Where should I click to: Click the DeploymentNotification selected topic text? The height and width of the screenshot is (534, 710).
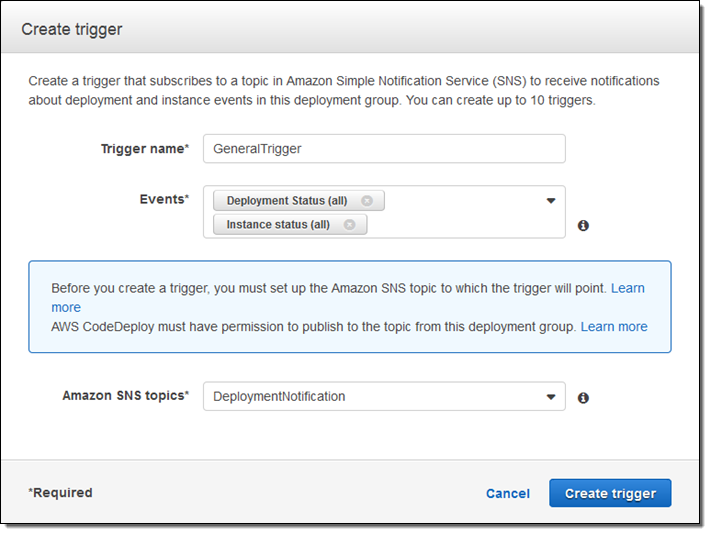(x=279, y=397)
